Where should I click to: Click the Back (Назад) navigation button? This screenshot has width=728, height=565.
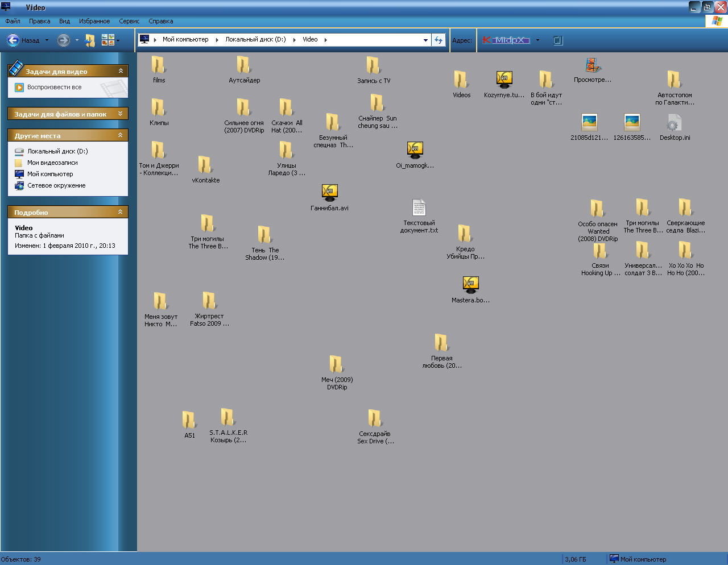click(23, 40)
